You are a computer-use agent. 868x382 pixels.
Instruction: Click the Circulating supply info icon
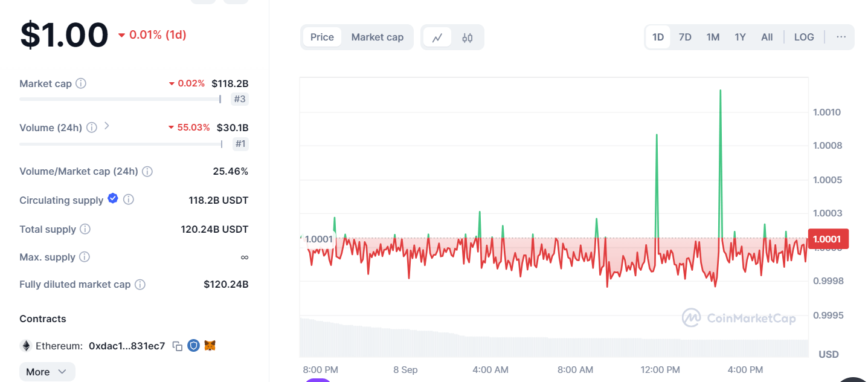[129, 199]
